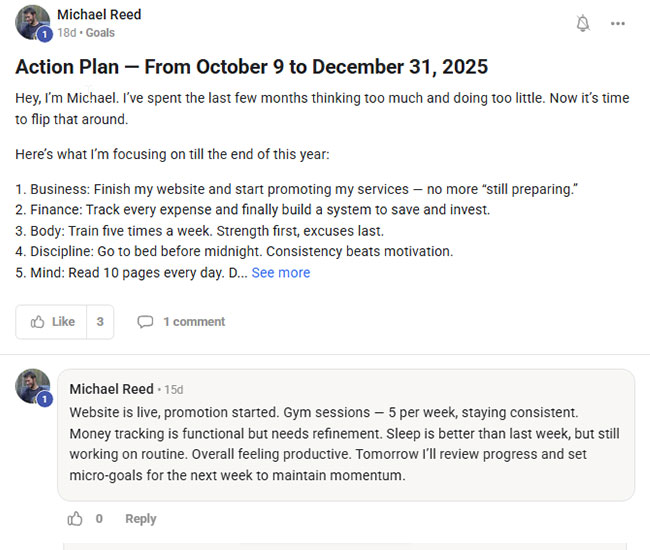This screenshot has height=550, width=650.
Task: Click Michael Reed name in the comment
Action: (111, 388)
